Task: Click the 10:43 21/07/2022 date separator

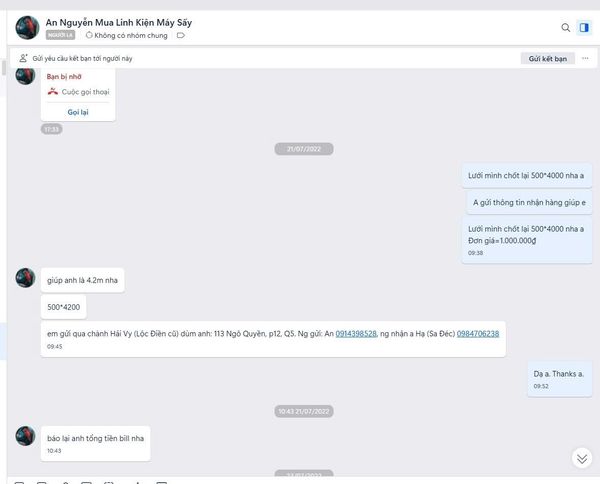Action: [x=303, y=411]
